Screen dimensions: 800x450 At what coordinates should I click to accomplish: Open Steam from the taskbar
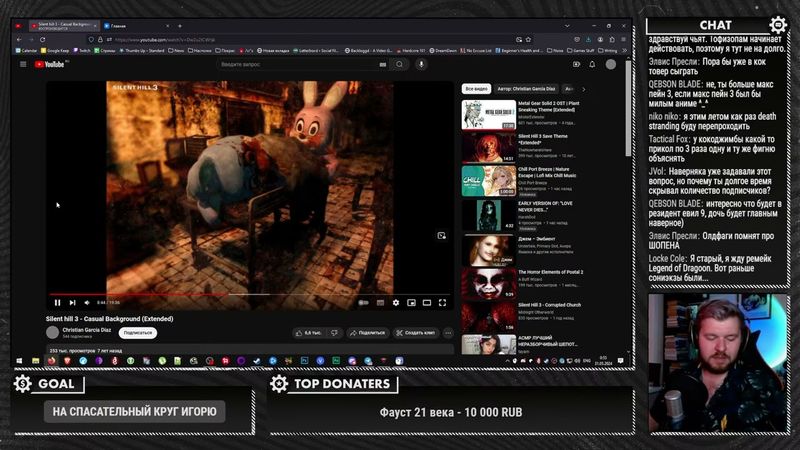click(x=257, y=361)
